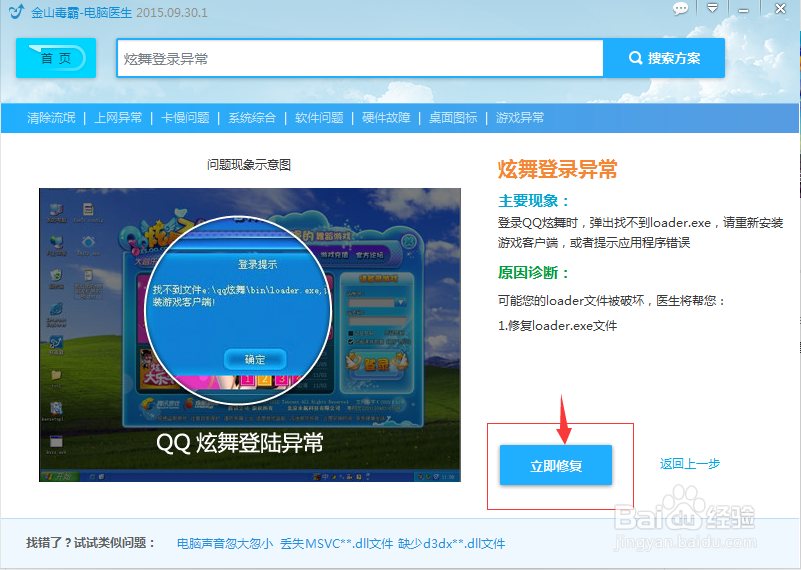This screenshot has width=801, height=570.
Task: Close the PC Doctor window
Action: click(780, 9)
